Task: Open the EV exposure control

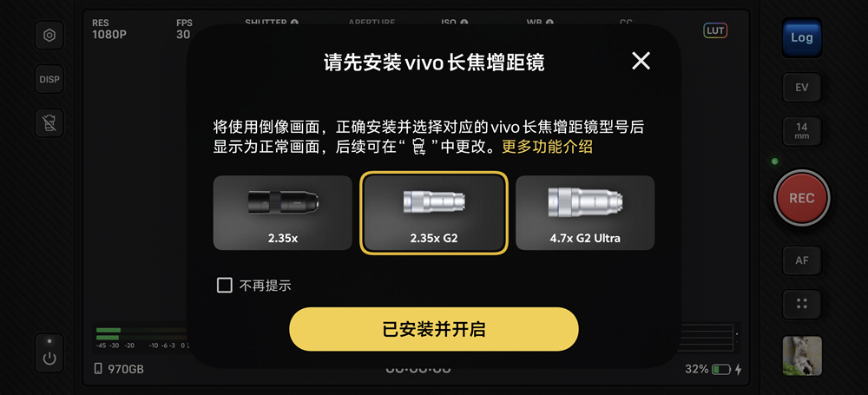Action: (x=801, y=88)
